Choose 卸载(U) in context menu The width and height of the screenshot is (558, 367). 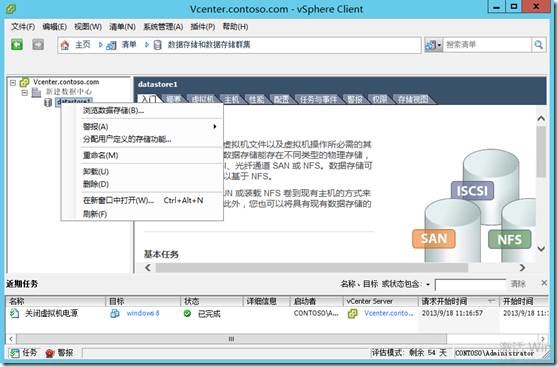142,171
